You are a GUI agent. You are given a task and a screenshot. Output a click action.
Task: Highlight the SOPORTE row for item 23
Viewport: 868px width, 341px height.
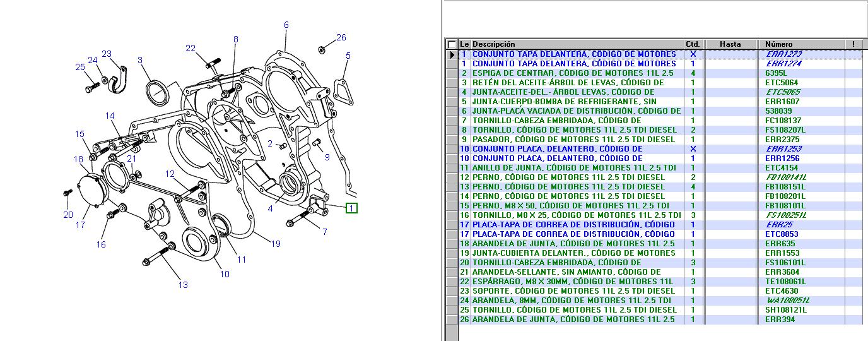click(x=573, y=291)
